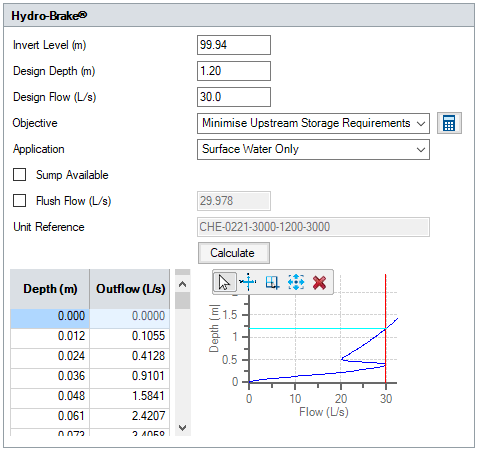Open the calculator icon beside Objective
Screen dimensions: 478x452
449,123
